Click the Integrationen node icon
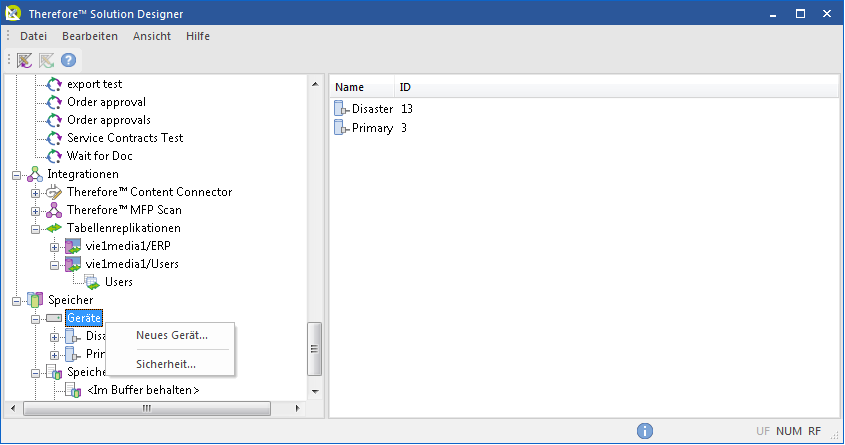 [x=35, y=174]
